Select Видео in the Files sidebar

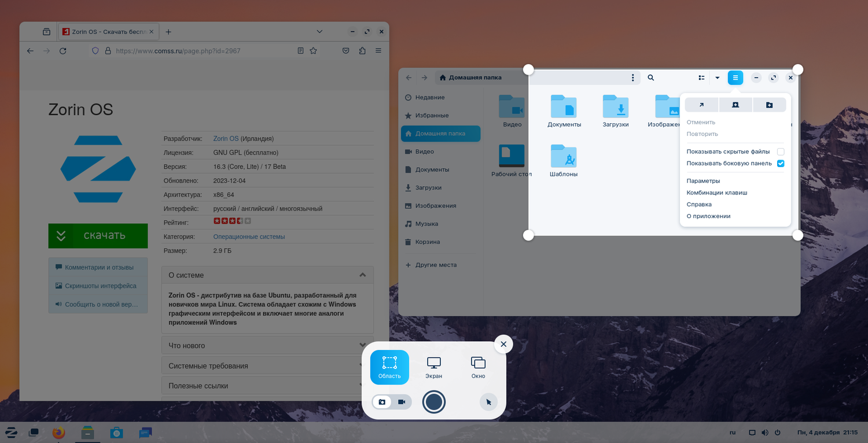pyautogui.click(x=440, y=152)
